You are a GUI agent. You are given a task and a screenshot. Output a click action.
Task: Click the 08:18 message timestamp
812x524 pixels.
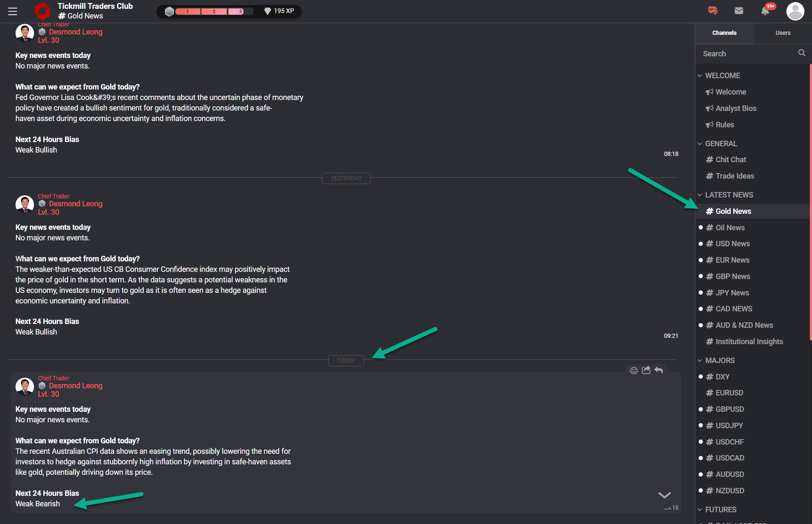tap(671, 154)
